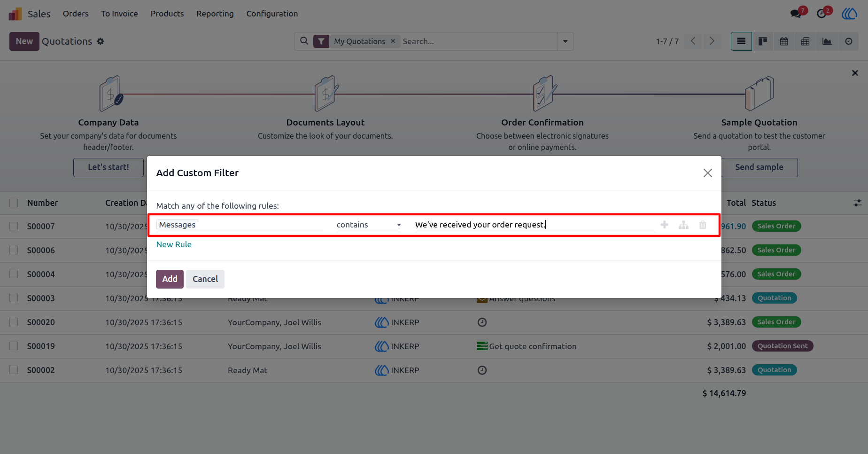868x454 pixels.
Task: Toggle the select-all checkbox in header
Action: [x=14, y=203]
